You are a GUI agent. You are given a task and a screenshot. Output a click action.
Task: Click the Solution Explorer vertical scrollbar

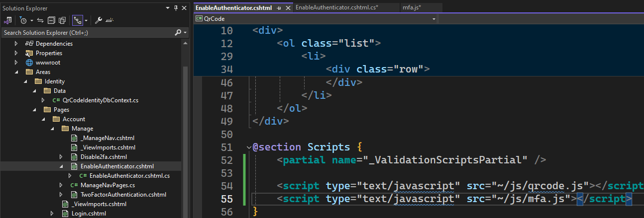point(185,124)
